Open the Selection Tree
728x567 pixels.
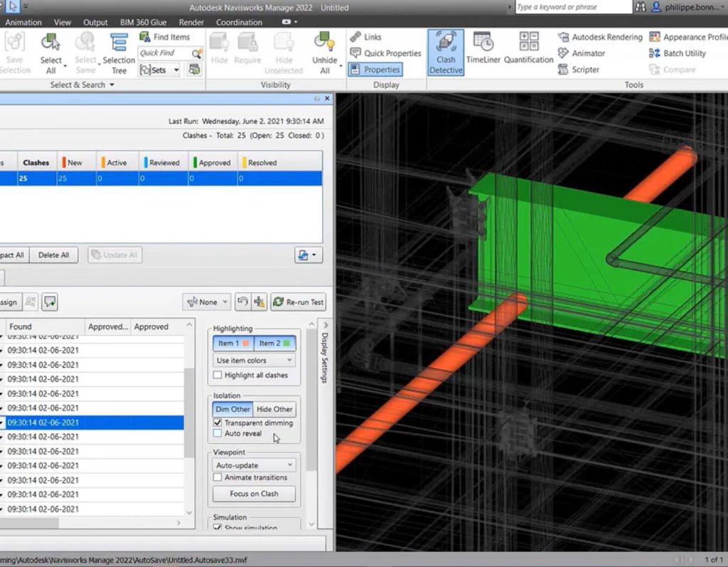coord(119,53)
